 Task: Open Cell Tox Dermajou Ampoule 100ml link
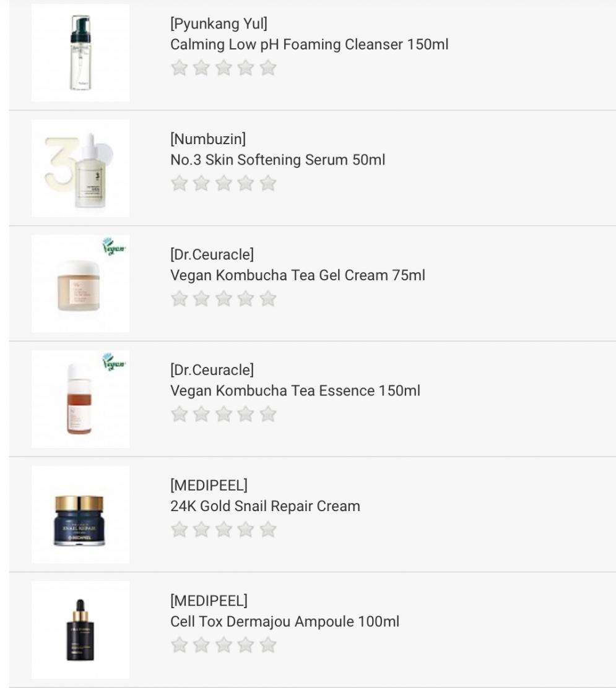(x=285, y=621)
